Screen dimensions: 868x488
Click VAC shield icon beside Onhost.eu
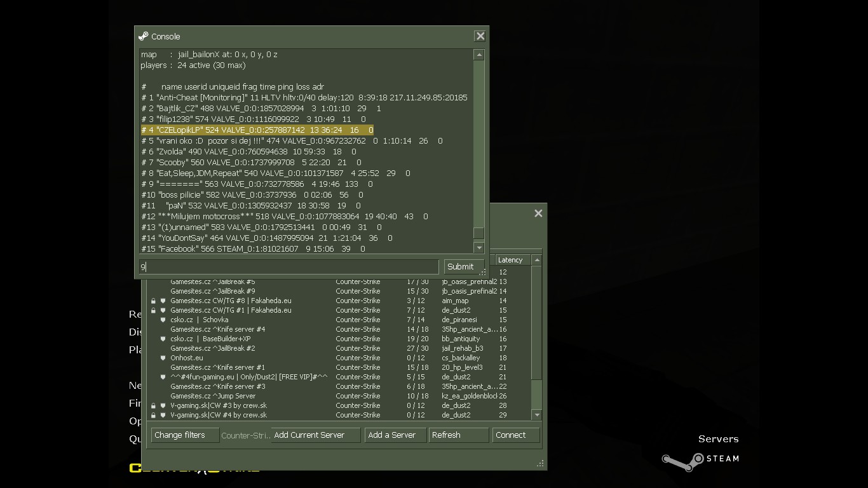pos(163,358)
